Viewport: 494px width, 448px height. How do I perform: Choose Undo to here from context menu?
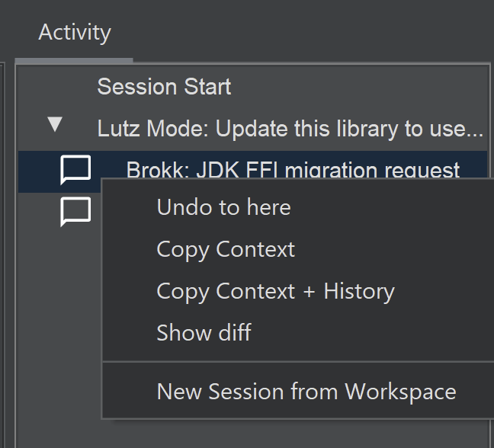tap(223, 207)
